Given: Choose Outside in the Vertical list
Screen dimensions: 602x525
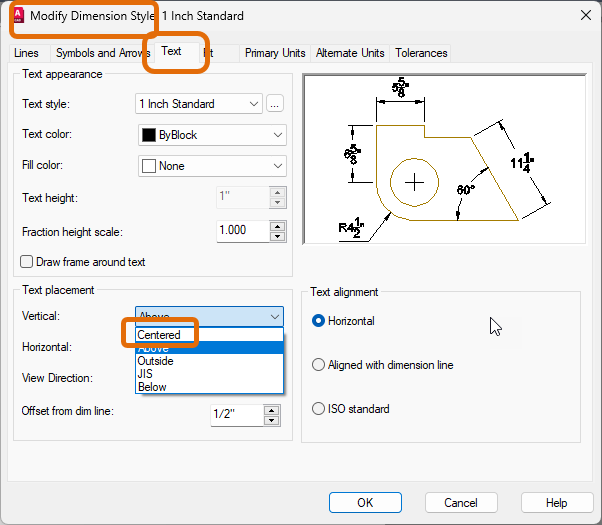Looking at the screenshot, I should point(209,361).
